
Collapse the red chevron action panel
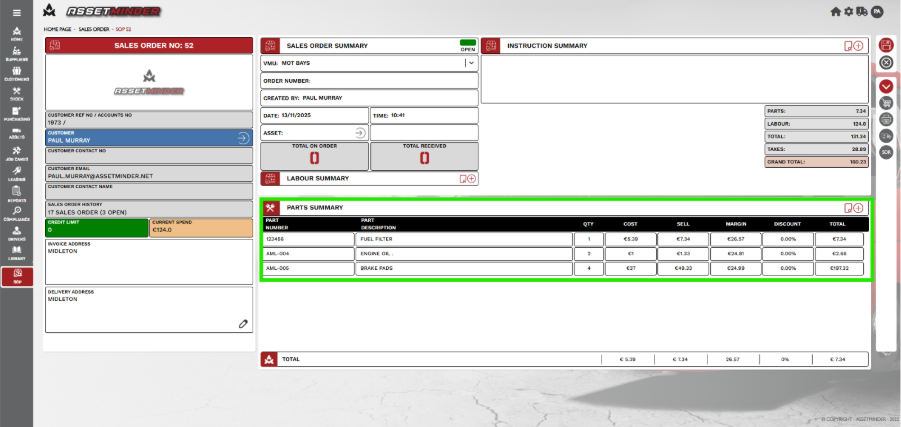pyautogui.click(x=886, y=87)
